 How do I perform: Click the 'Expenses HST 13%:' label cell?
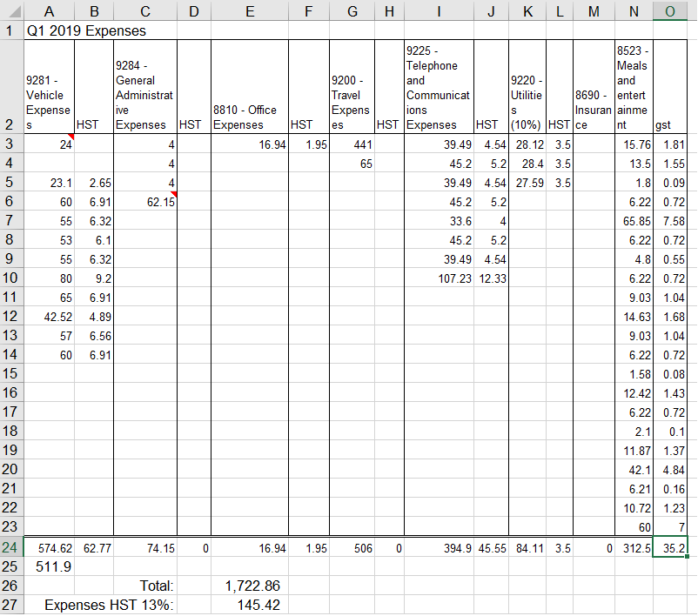109,605
